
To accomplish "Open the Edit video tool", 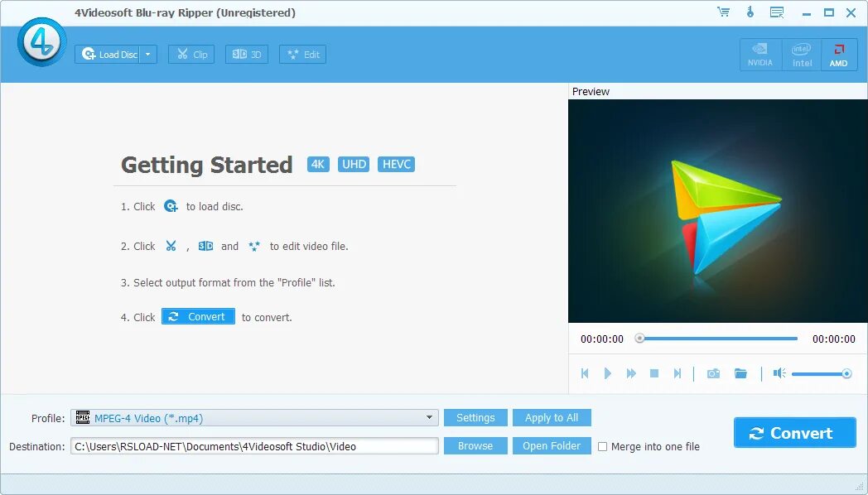I will pyautogui.click(x=301, y=54).
